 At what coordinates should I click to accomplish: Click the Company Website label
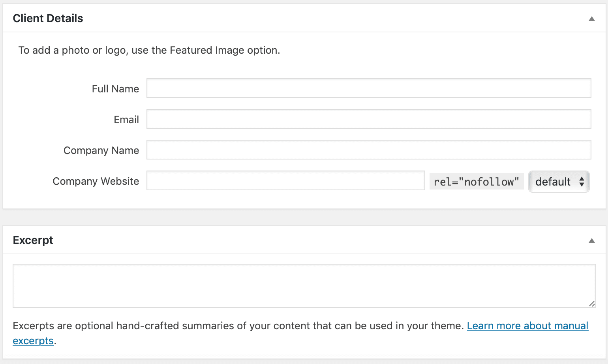(96, 181)
